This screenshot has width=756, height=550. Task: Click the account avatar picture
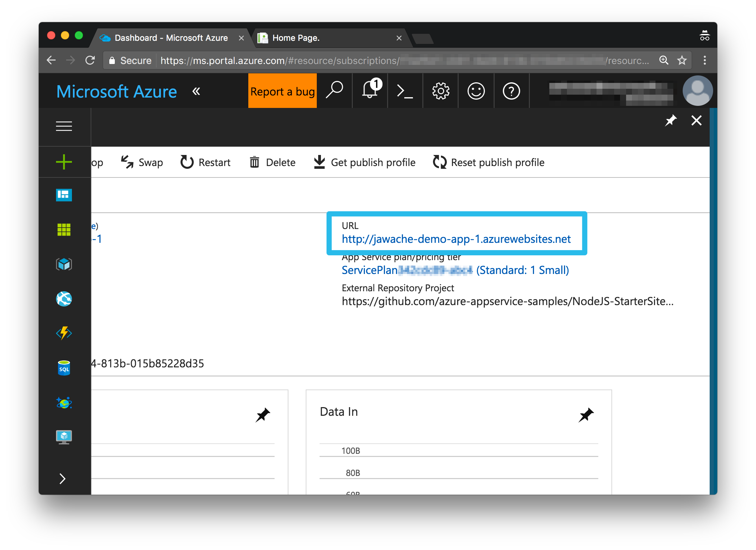coord(697,91)
